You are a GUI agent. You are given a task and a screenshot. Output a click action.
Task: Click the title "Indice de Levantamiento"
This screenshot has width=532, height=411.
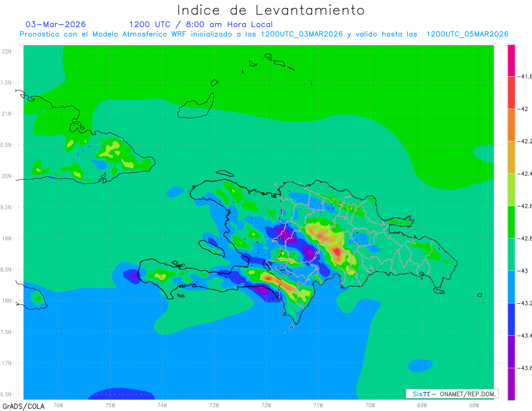coord(271,10)
